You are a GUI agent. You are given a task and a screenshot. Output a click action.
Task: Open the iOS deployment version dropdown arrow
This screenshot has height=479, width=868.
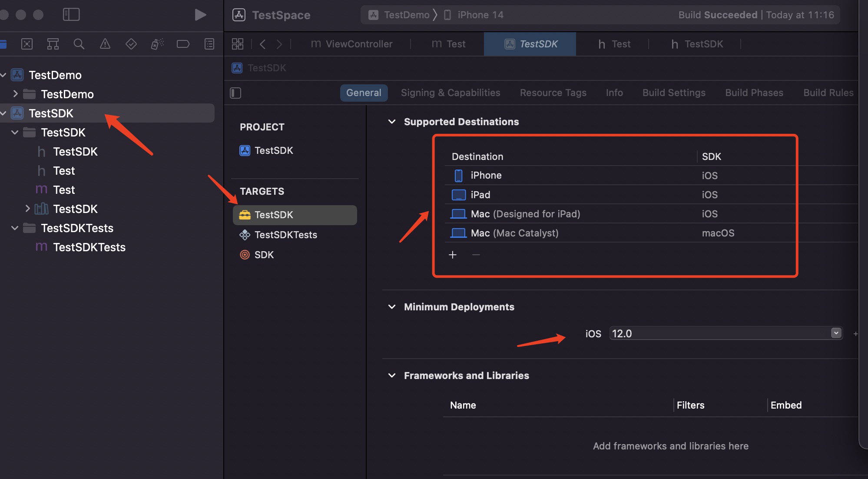click(836, 333)
